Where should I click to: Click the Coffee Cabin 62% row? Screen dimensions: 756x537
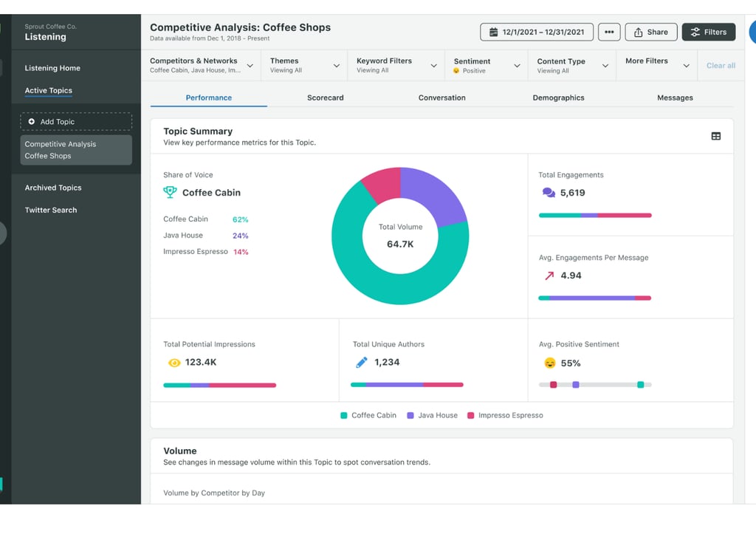click(x=206, y=219)
